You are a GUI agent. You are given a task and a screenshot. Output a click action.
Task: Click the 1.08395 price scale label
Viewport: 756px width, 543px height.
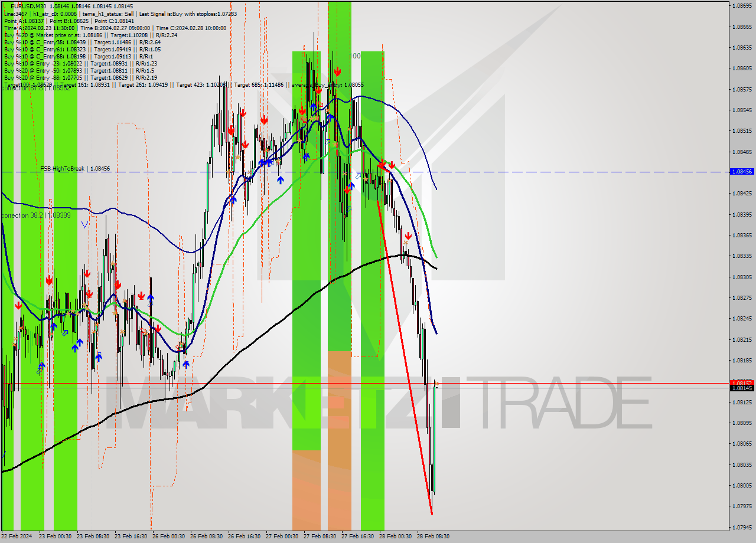[x=742, y=214]
